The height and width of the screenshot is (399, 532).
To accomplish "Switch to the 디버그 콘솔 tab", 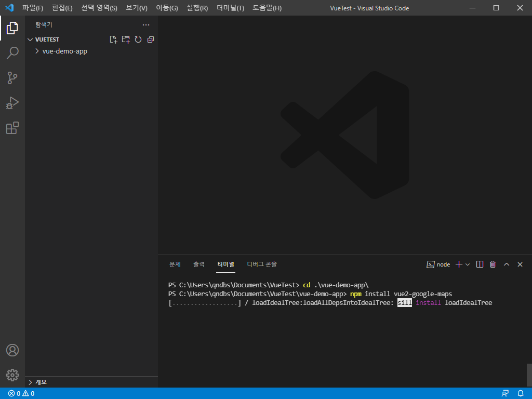I will click(262, 264).
